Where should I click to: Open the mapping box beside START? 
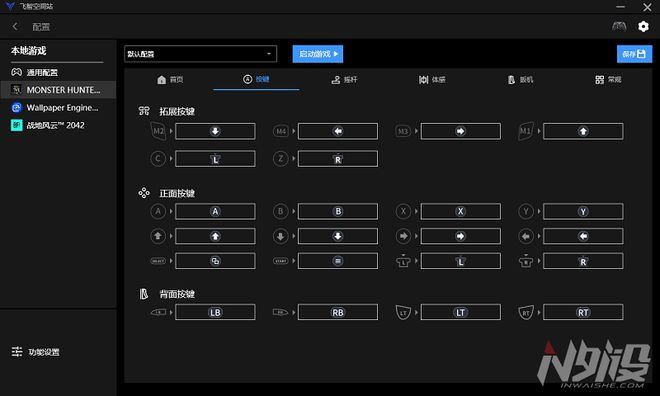tap(338, 261)
